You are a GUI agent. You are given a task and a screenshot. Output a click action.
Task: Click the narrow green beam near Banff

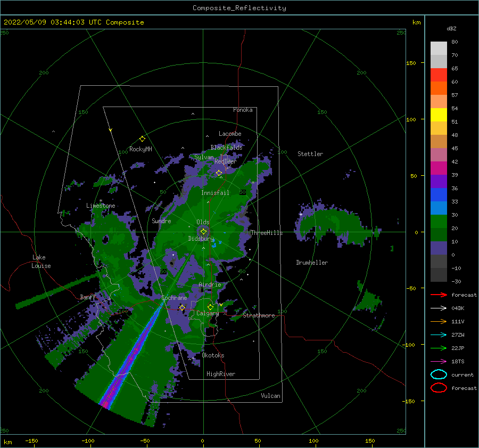click(56, 291)
